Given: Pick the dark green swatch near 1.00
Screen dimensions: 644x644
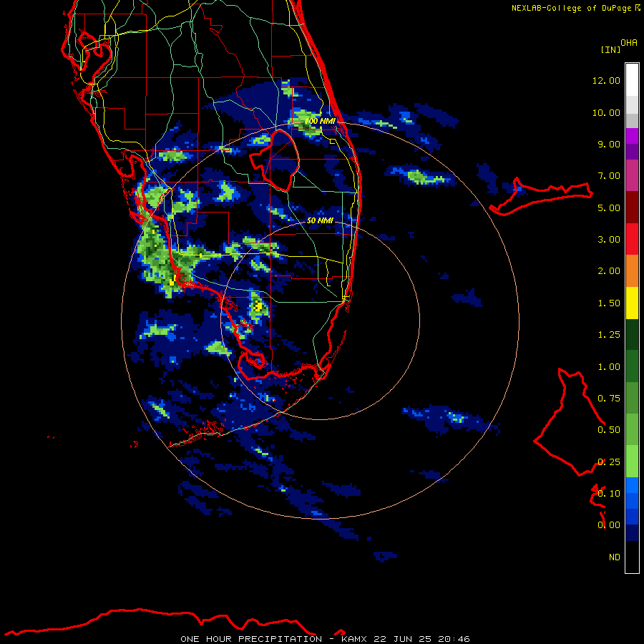Looking at the screenshot, I should 632,366.
